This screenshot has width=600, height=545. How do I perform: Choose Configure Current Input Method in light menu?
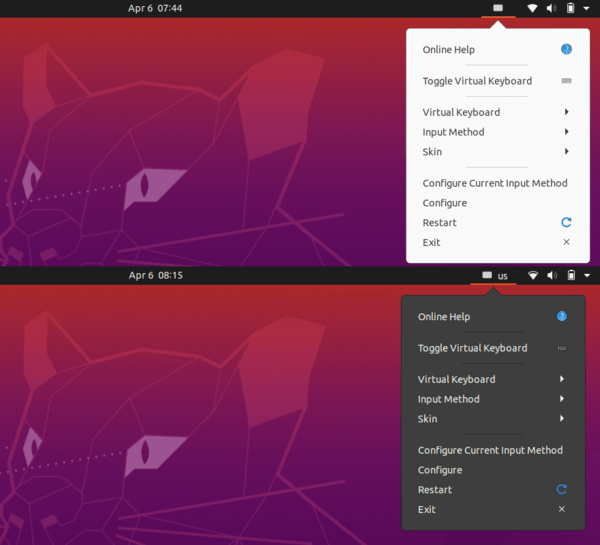(x=497, y=183)
